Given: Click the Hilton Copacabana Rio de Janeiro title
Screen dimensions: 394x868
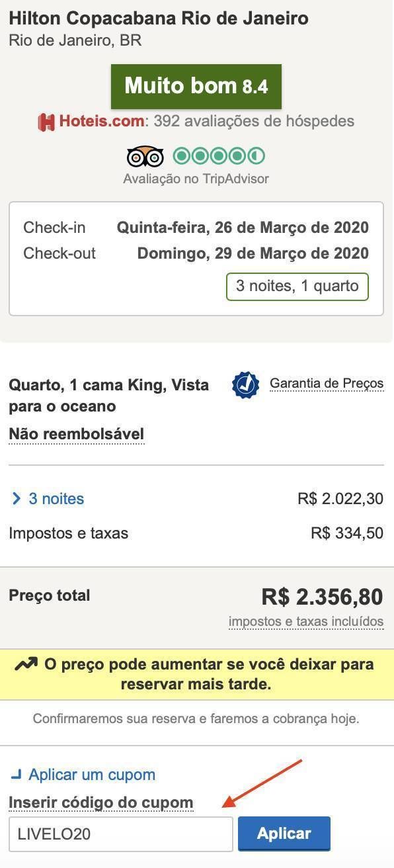Looking at the screenshot, I should click(x=159, y=19).
